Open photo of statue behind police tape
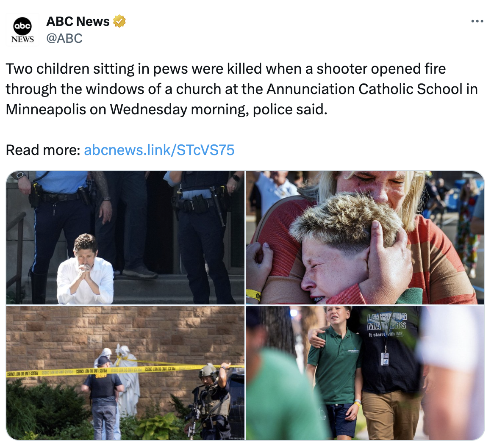 125,373
